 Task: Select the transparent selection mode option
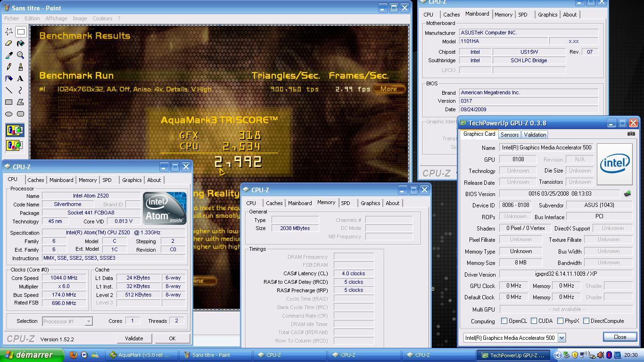pyautogui.click(x=15, y=145)
